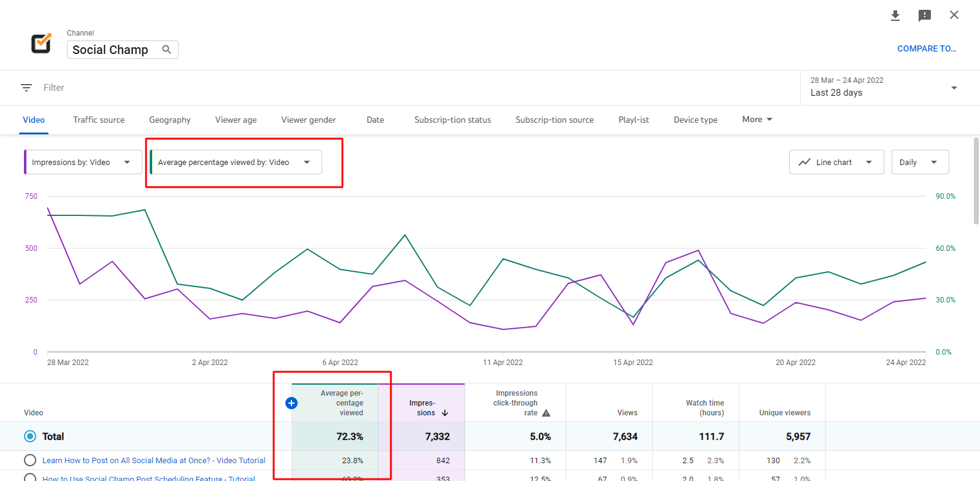Switch to Traffic source tab
Image resolution: width=980 pixels, height=481 pixels.
pos(99,120)
